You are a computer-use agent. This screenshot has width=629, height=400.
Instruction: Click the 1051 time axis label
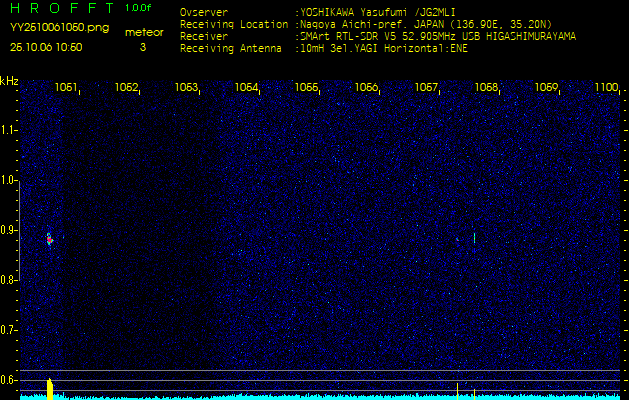click(66, 87)
